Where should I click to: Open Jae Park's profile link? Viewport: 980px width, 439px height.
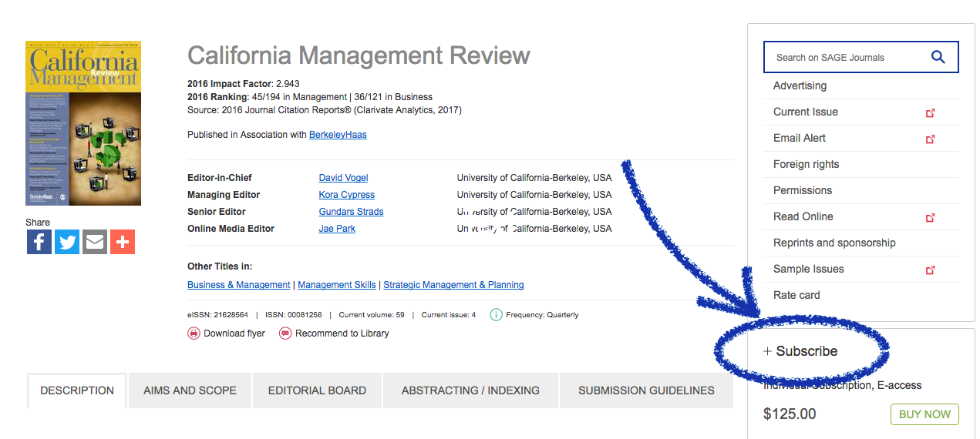(337, 229)
